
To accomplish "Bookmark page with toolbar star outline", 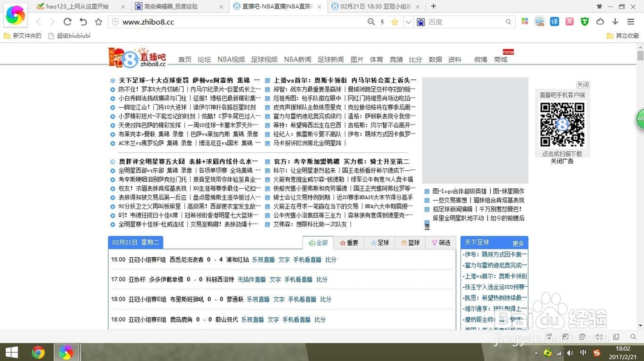I will pyautogui.click(x=99, y=22).
